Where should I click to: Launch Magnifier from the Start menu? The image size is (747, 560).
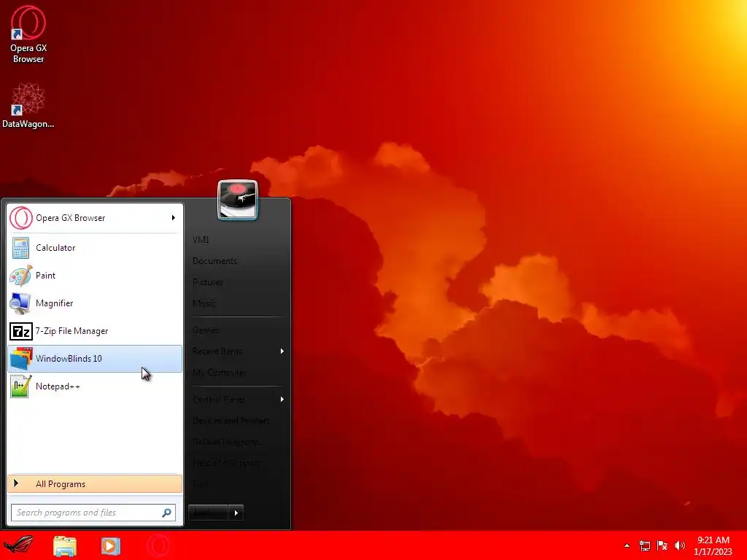95,303
